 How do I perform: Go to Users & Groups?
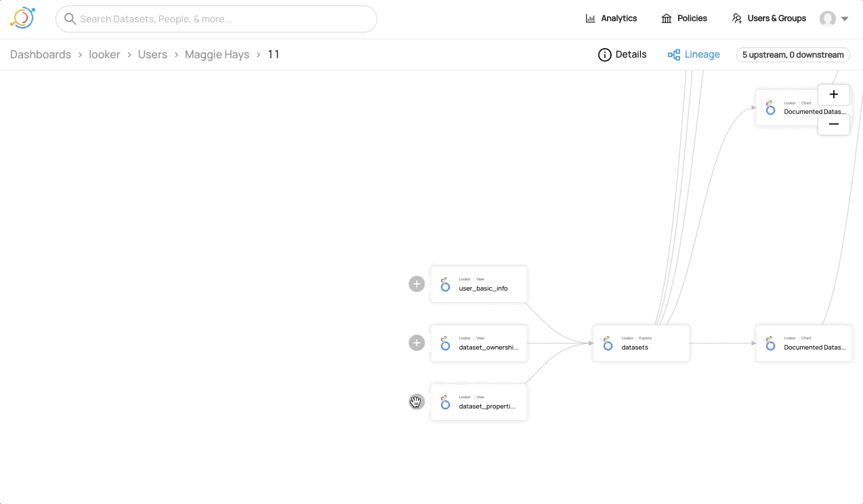[769, 18]
